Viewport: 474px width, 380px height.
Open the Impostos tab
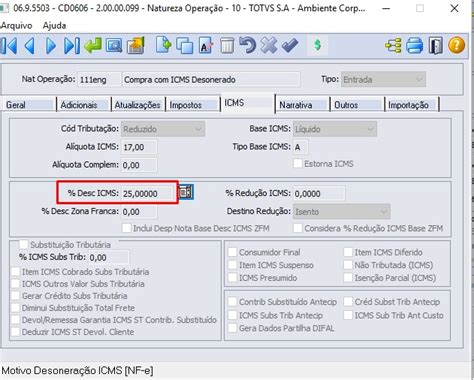point(192,105)
